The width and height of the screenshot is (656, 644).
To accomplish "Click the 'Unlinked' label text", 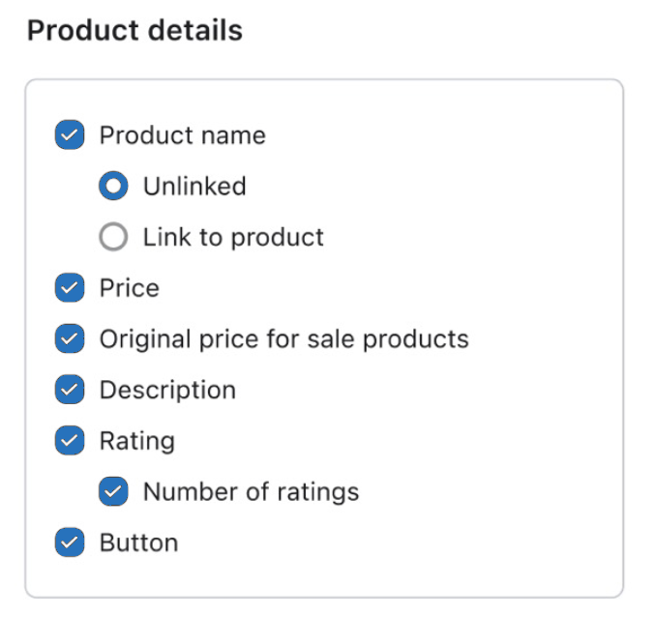I will tap(194, 187).
